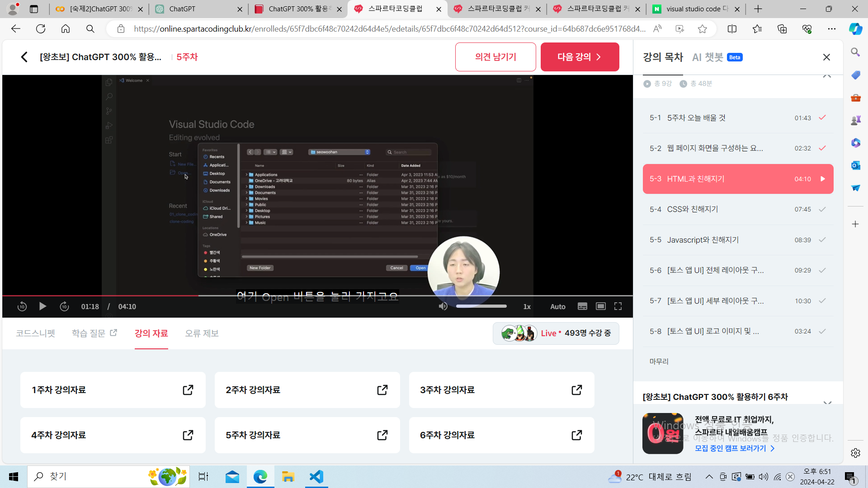868x488 pixels.
Task: Toggle theater mode in the player
Action: point(600,306)
